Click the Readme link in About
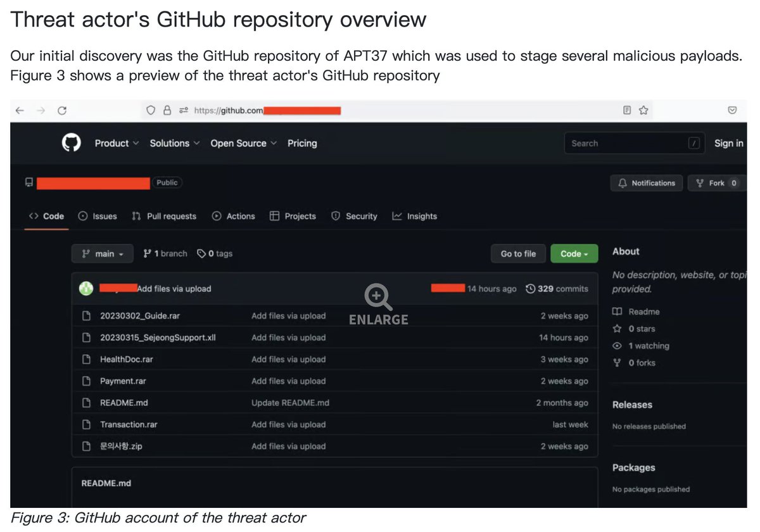The height and width of the screenshot is (532, 760). pos(636,312)
